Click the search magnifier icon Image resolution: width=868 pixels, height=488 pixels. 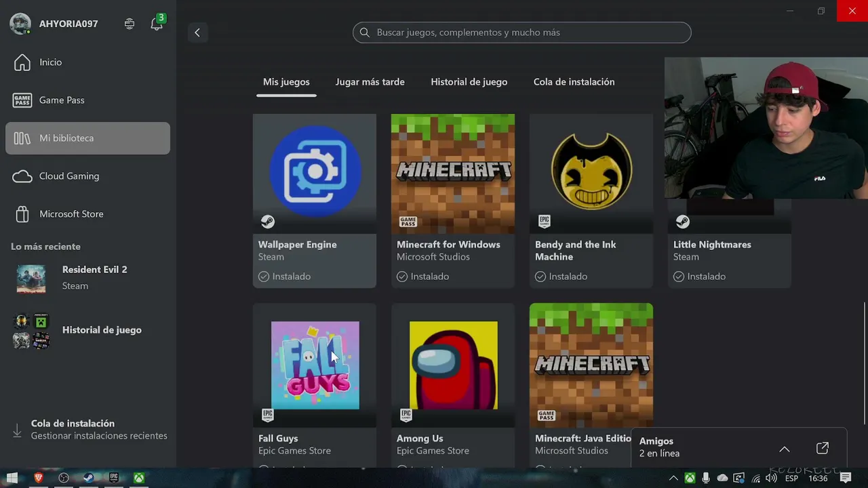pyautogui.click(x=365, y=33)
